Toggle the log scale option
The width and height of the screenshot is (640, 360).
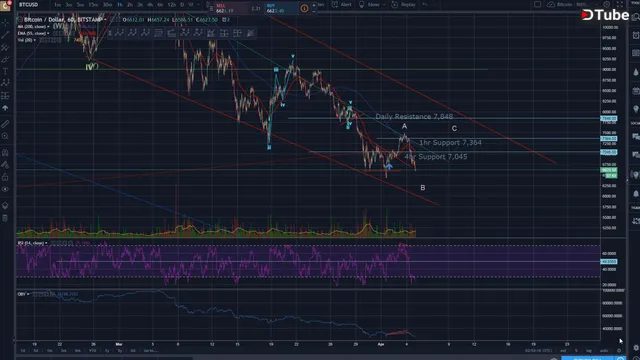589,351
